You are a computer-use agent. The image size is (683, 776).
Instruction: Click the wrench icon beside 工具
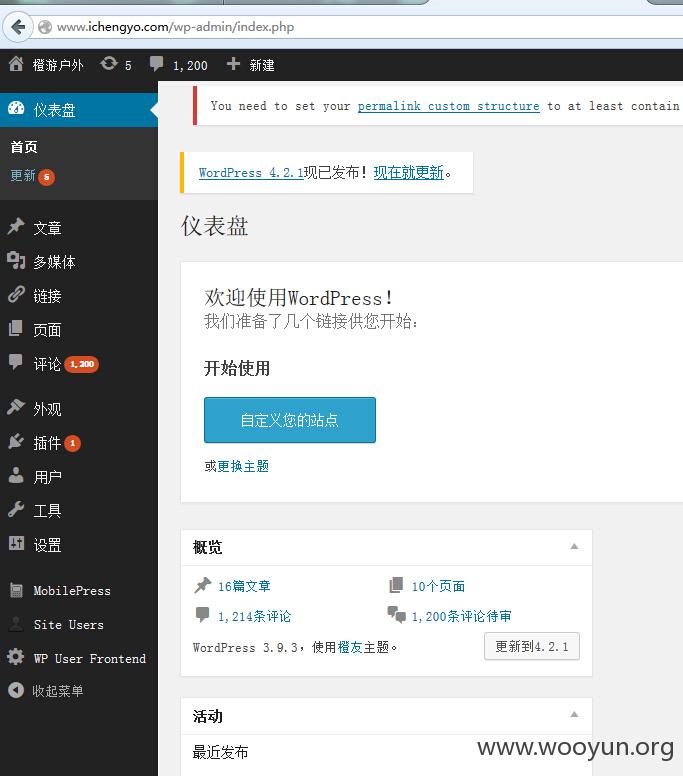[16, 509]
